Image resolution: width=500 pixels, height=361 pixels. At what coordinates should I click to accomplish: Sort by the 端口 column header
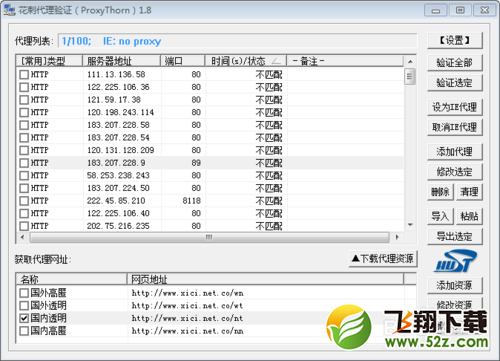tap(183, 61)
